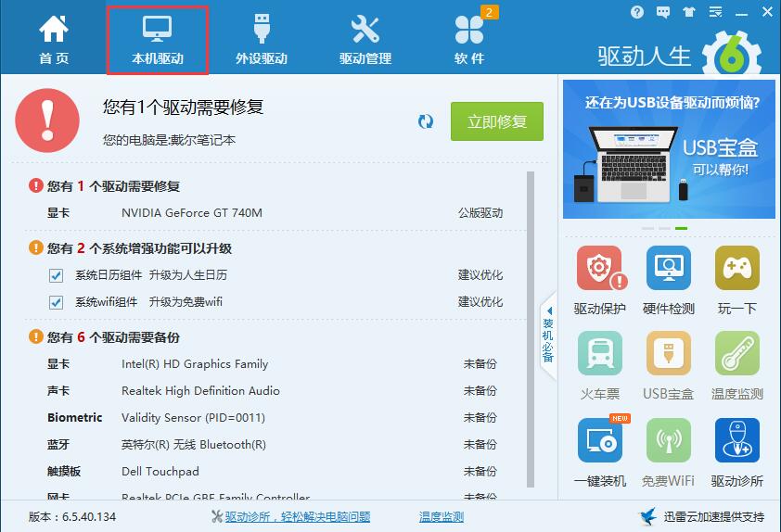Image resolution: width=781 pixels, height=532 pixels.
Task: Click the 驱动人生 logo gear icon
Action: point(732,55)
